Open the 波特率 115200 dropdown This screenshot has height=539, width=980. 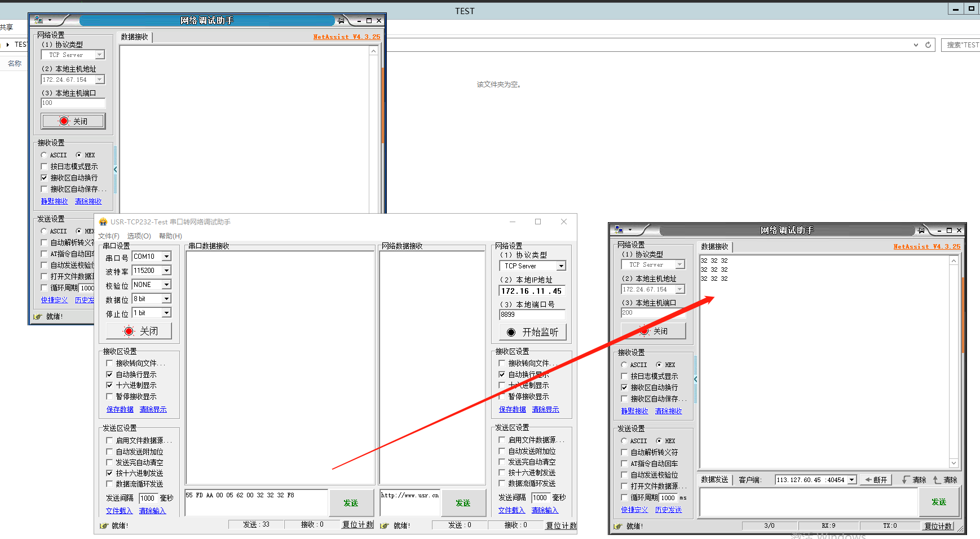(166, 271)
